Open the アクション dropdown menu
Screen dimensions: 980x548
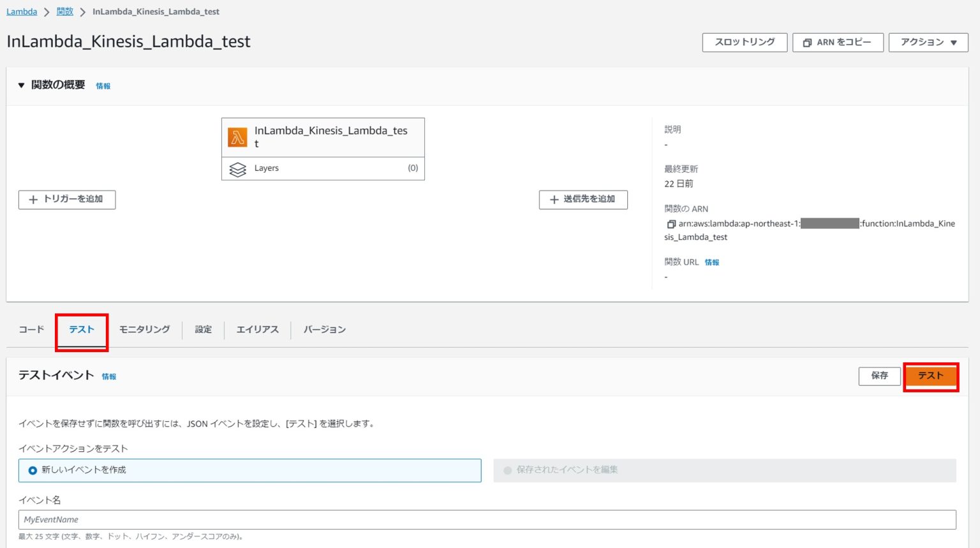928,42
